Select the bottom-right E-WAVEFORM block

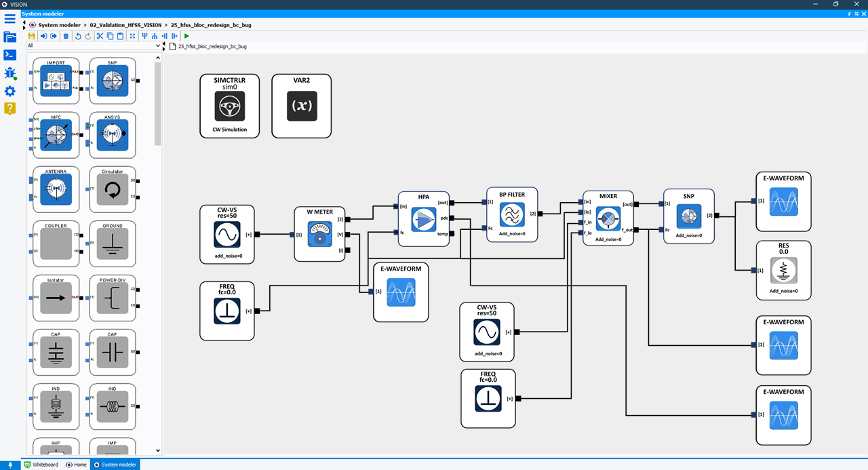(x=784, y=415)
